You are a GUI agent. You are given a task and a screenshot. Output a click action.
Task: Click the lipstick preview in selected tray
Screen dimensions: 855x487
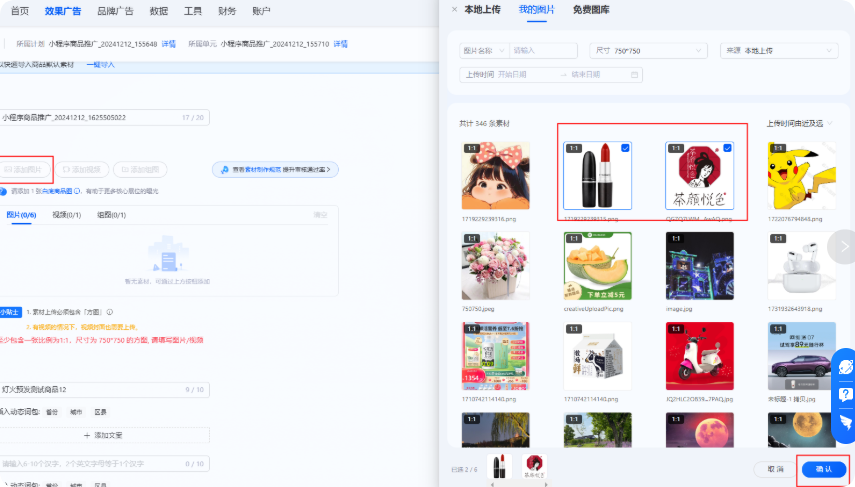pos(499,467)
